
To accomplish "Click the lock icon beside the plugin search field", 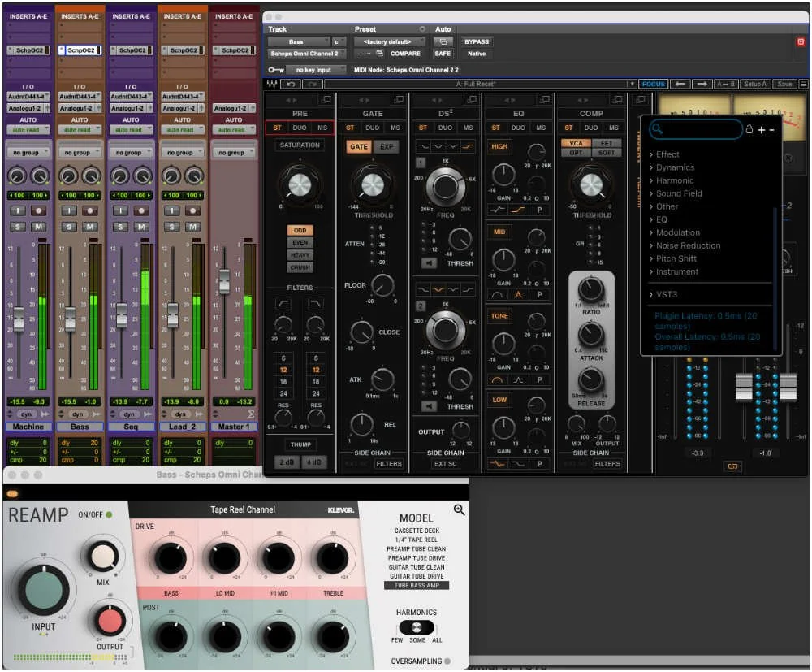I will tap(749, 129).
